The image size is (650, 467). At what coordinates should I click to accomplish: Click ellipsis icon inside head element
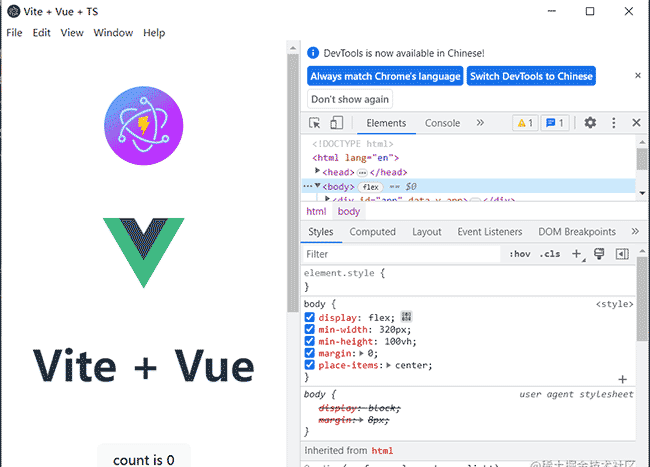coord(362,172)
